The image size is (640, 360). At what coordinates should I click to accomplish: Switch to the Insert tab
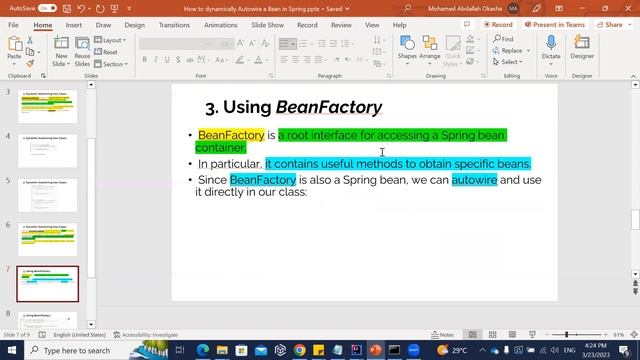(x=73, y=25)
